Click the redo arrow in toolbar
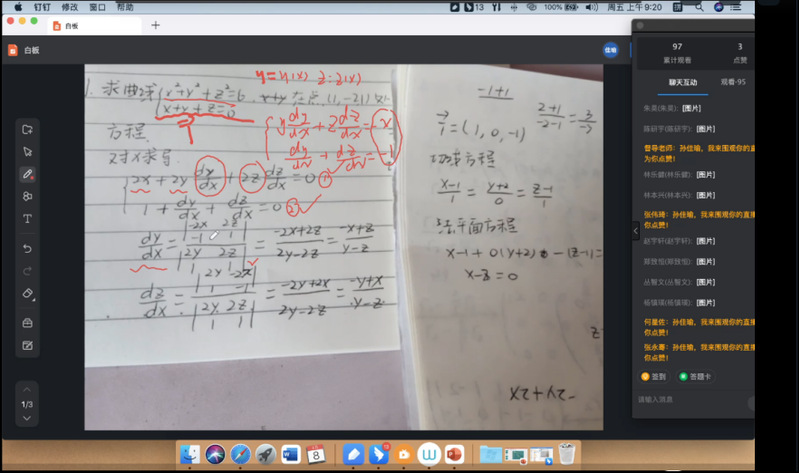799x473 pixels. [x=27, y=270]
